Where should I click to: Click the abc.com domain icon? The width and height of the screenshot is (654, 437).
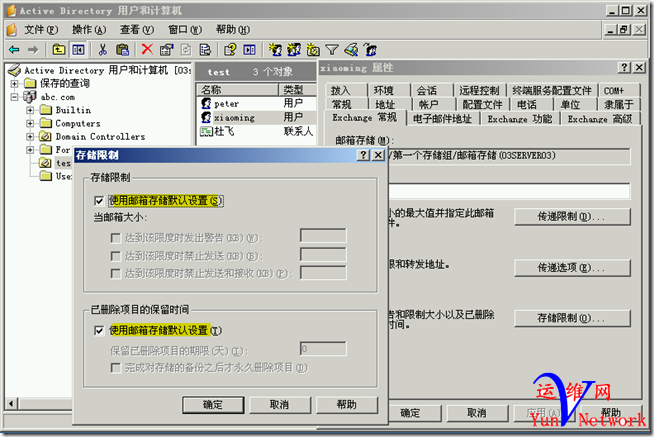coord(30,97)
